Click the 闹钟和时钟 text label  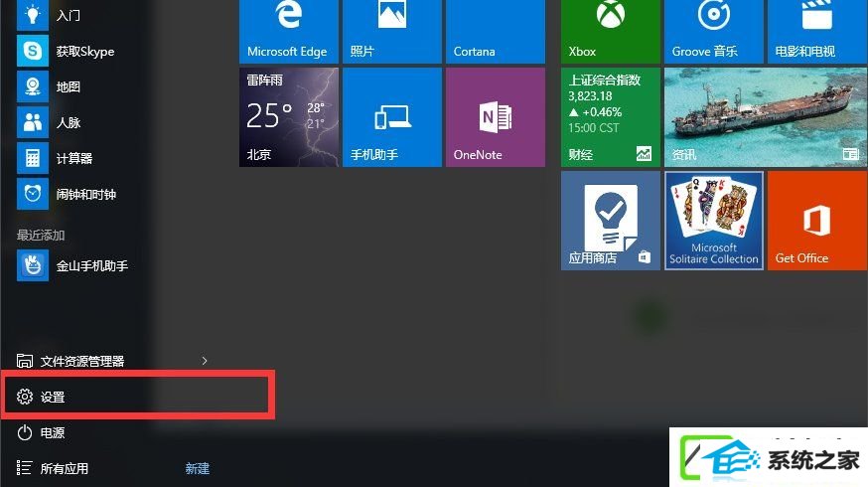[86, 195]
